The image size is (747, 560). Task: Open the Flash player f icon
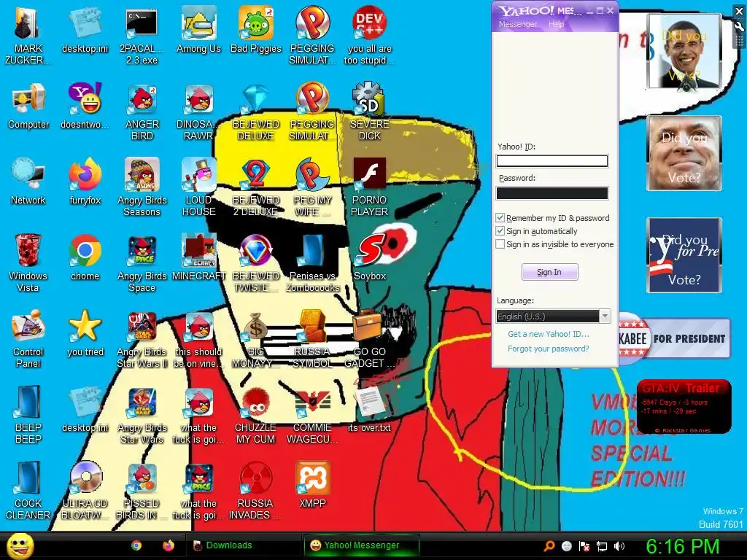370,174
